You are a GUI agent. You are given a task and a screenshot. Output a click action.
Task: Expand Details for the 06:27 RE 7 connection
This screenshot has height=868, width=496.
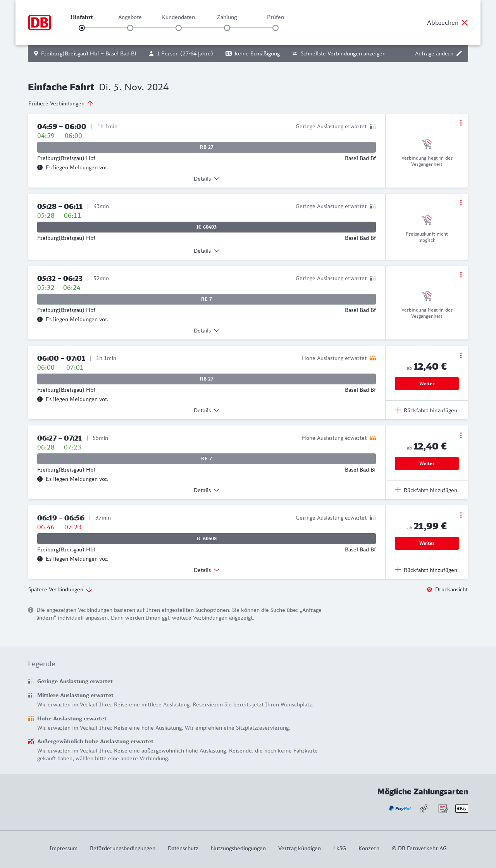207,490
